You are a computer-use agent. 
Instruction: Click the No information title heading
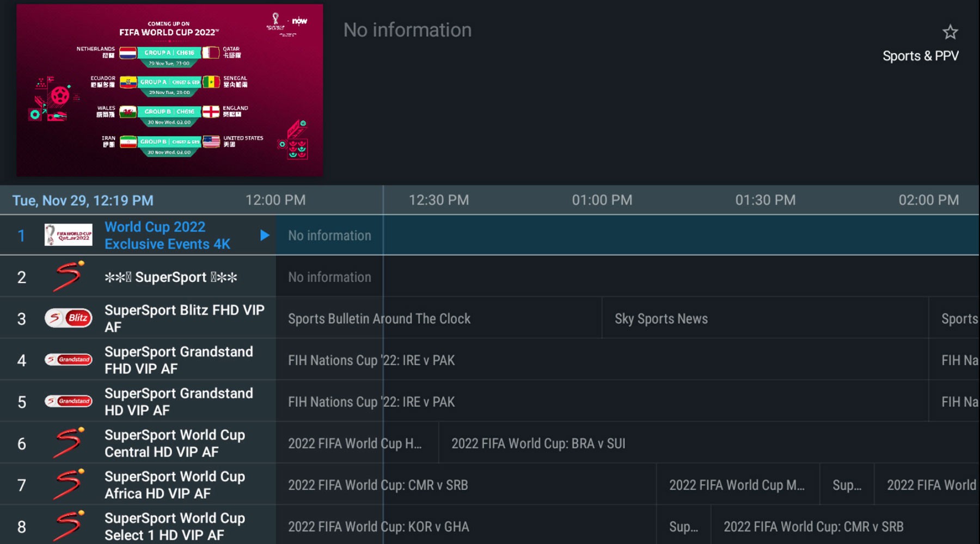(407, 30)
